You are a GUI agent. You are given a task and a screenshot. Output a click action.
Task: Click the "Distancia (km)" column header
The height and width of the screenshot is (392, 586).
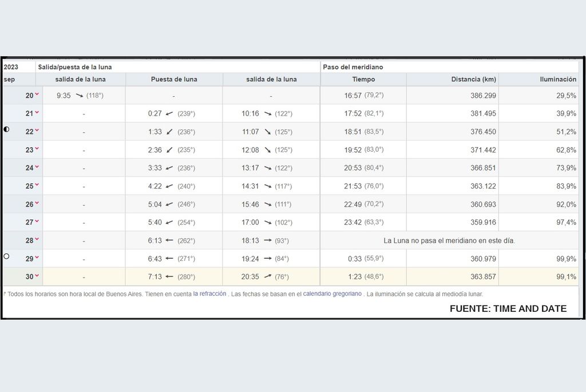[473, 80]
